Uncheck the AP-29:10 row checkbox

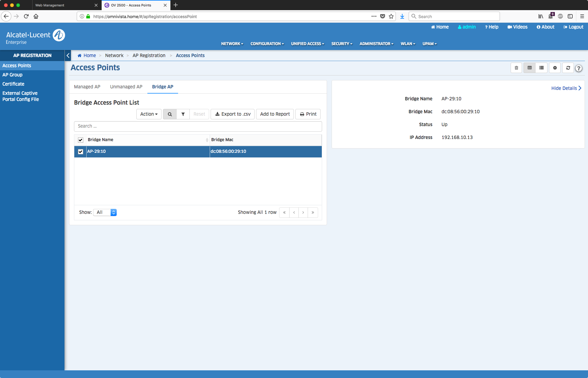(x=80, y=152)
